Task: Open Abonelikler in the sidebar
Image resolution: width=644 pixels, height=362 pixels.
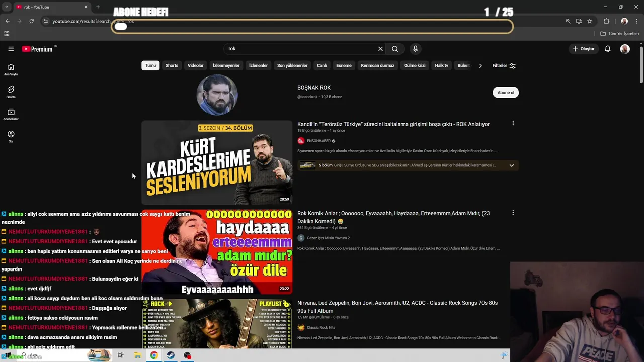Action: 11,114
